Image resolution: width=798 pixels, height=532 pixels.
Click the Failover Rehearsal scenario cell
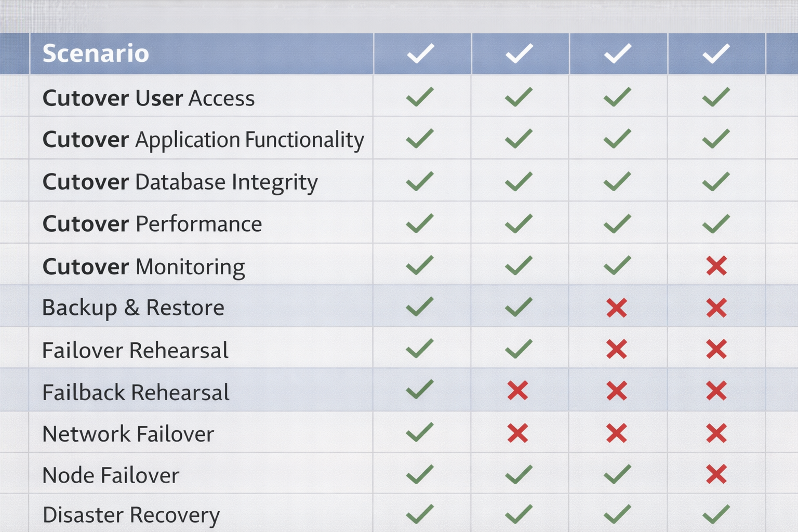click(135, 350)
